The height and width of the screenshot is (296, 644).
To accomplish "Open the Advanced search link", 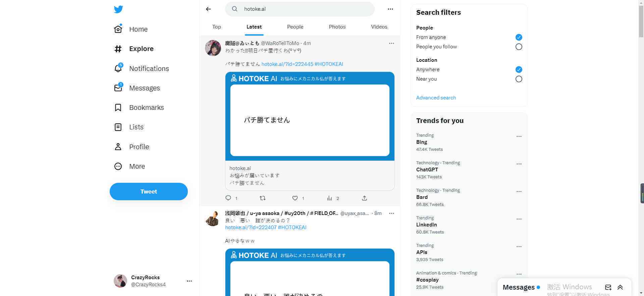I will pyautogui.click(x=436, y=98).
